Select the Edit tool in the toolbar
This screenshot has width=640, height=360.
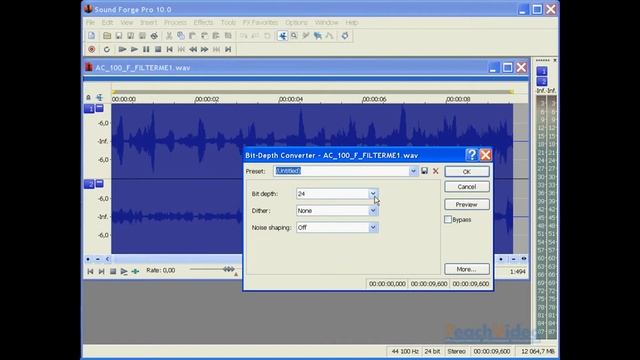pos(282,36)
